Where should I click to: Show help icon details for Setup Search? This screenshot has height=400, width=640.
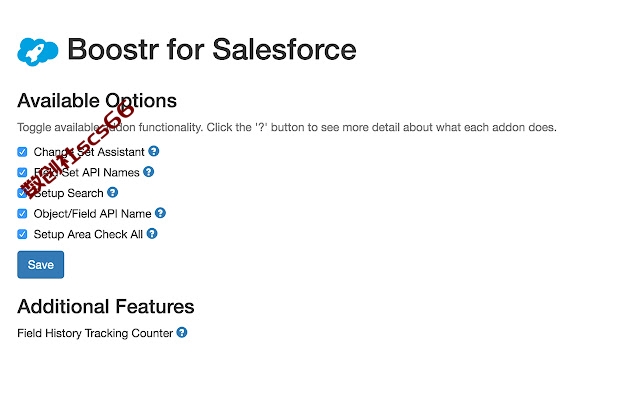[x=113, y=192]
